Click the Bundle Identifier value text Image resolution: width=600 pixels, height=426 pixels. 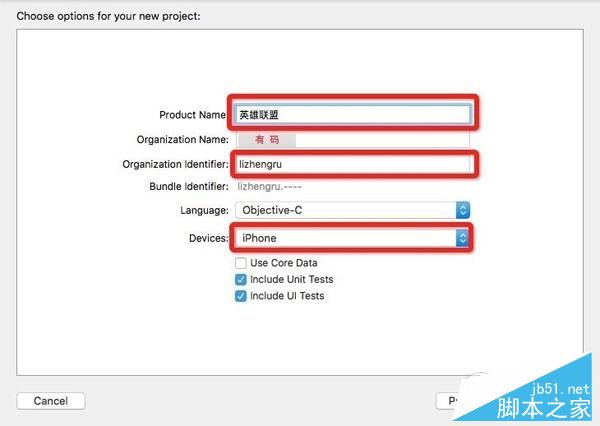click(270, 186)
